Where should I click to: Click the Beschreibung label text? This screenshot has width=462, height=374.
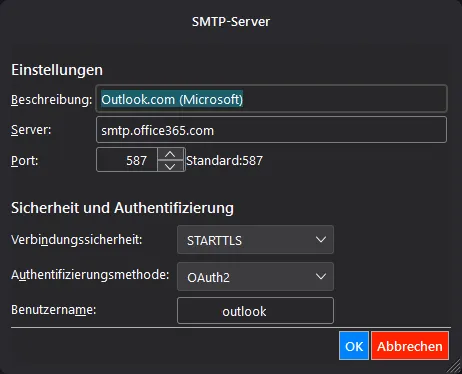(x=52, y=100)
